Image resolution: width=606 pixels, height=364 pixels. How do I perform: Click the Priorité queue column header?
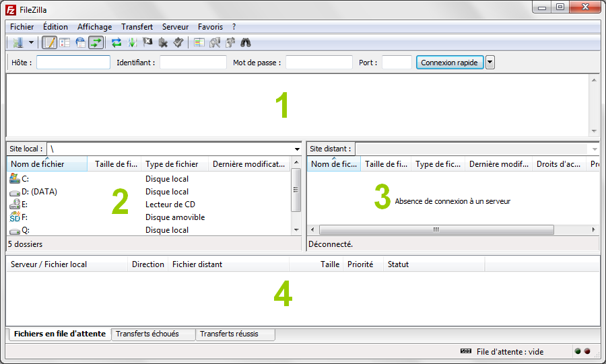(x=363, y=264)
